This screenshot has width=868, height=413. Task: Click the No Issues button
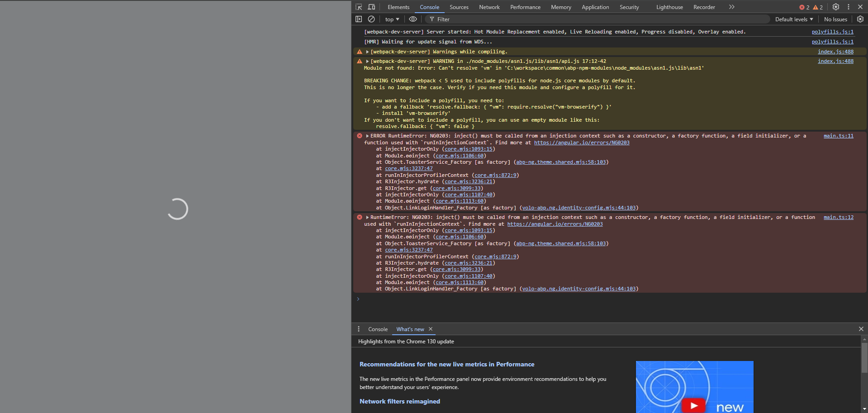coord(835,19)
